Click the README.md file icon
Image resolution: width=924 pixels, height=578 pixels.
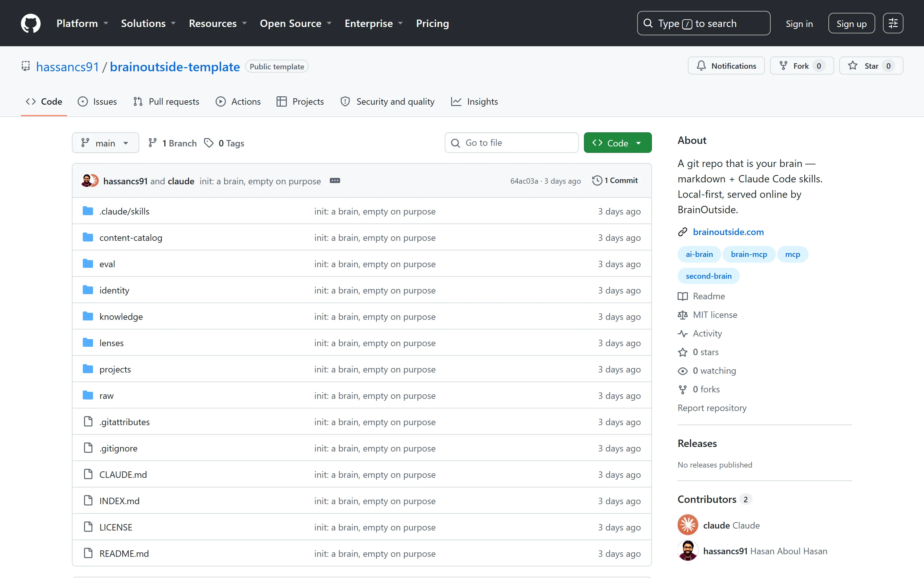(x=88, y=554)
